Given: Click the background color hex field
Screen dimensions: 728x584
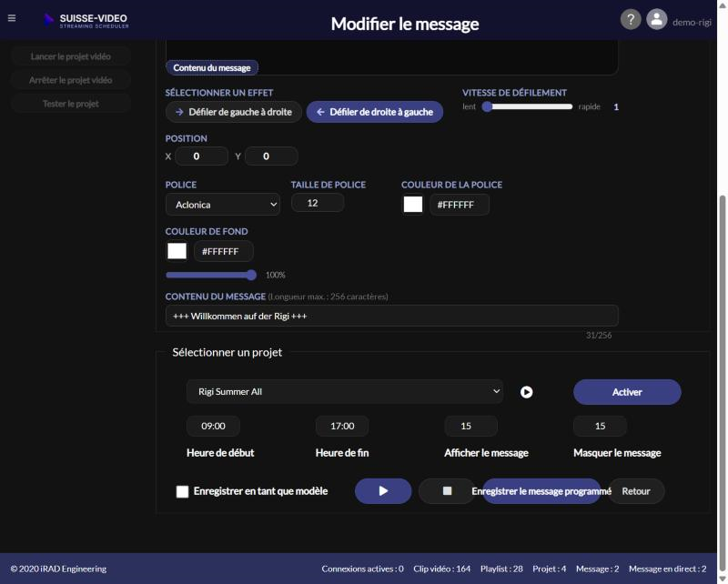Looking at the screenshot, I should tap(223, 251).
